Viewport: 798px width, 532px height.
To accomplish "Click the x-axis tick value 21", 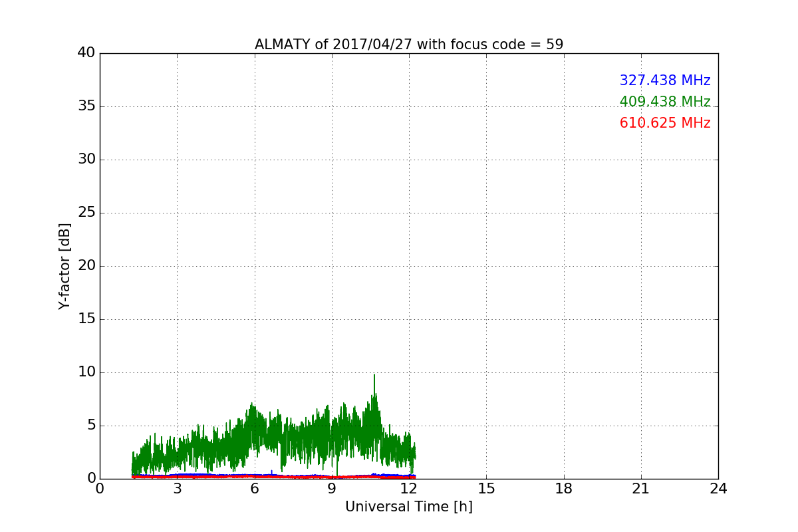I will click(x=641, y=489).
